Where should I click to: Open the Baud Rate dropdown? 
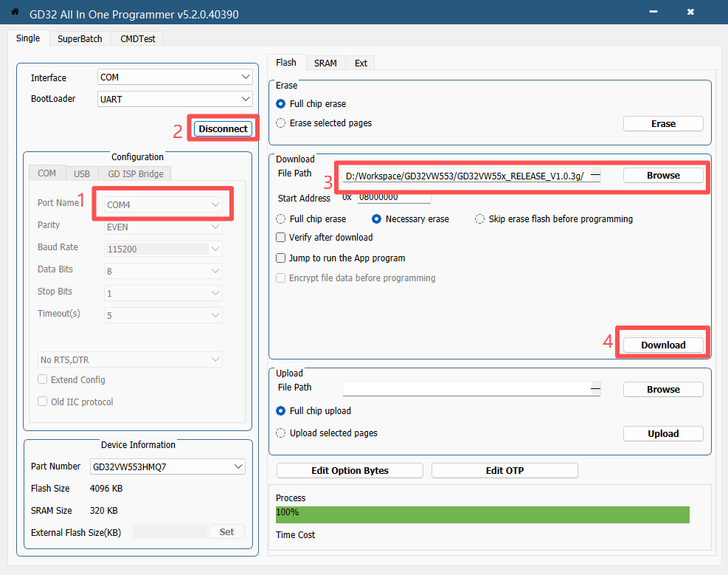point(164,249)
